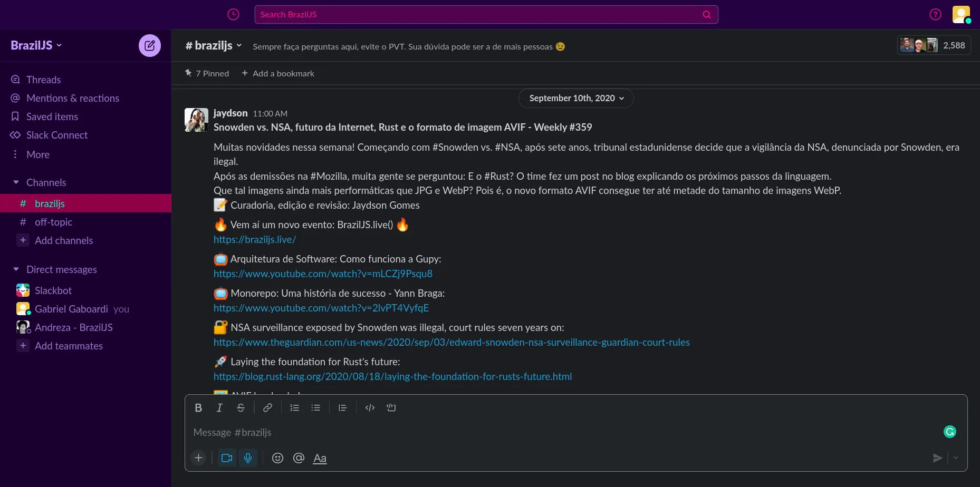
Task: Insert a bulleted list
Action: (315, 407)
